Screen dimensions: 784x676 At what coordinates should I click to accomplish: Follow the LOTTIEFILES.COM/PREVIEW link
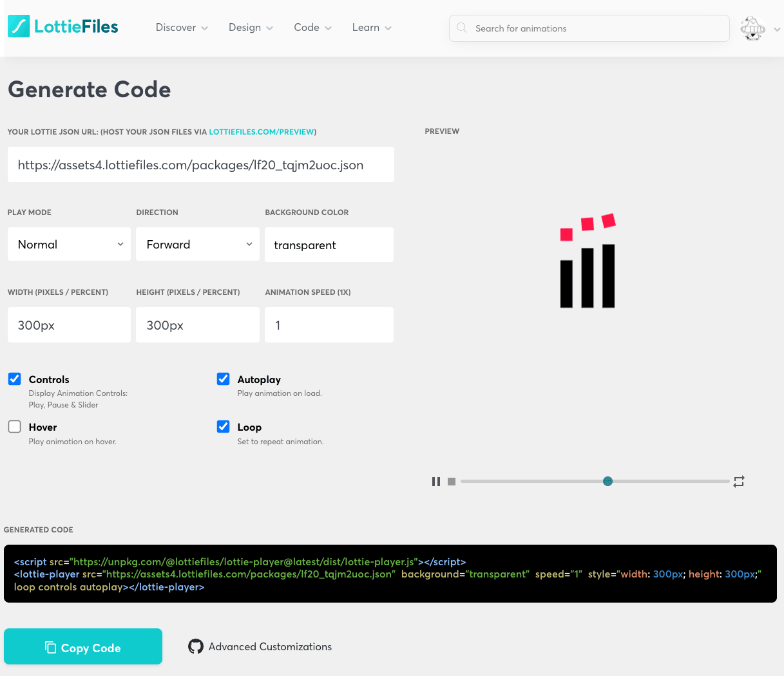[262, 132]
